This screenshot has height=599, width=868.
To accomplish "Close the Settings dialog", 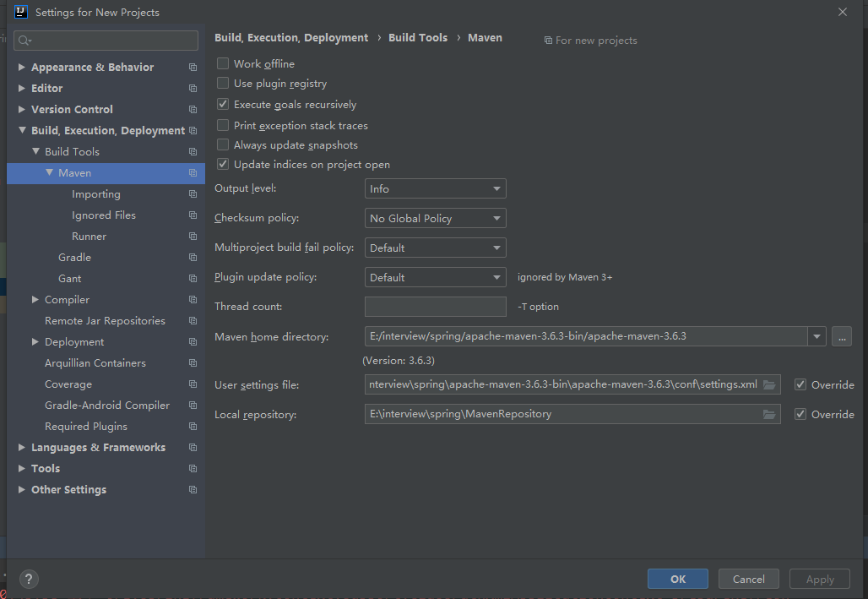I will [x=842, y=12].
